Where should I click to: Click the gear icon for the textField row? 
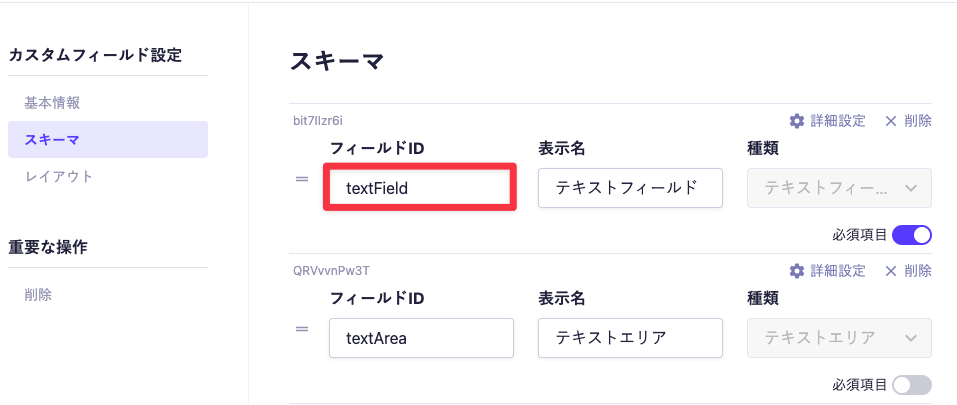(797, 121)
